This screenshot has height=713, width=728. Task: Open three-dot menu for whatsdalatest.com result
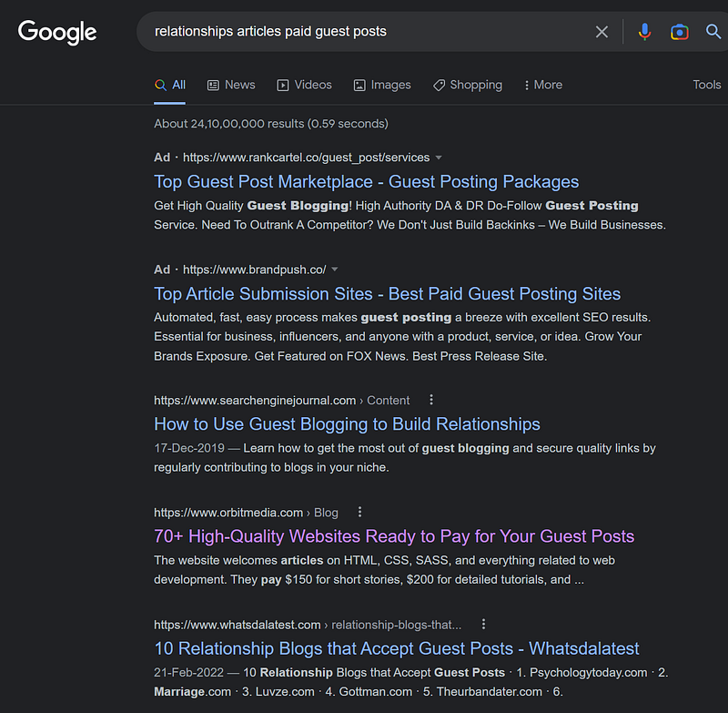(483, 624)
